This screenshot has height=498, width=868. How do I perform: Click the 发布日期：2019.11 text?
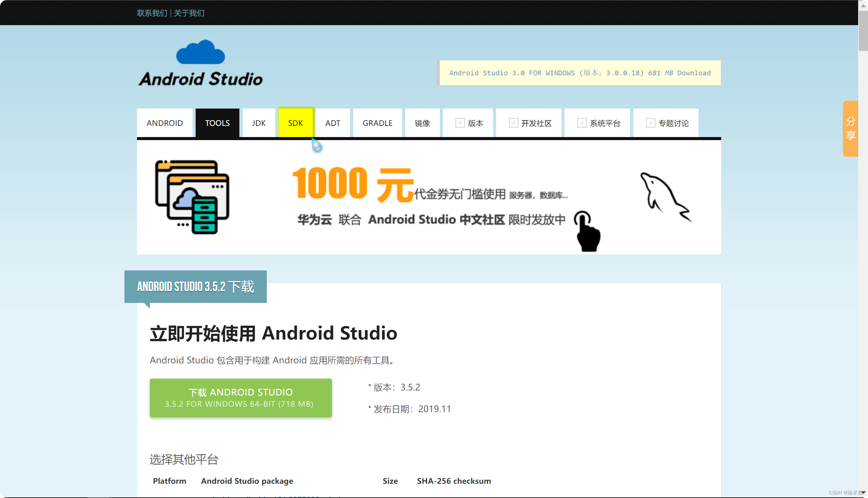click(x=412, y=409)
